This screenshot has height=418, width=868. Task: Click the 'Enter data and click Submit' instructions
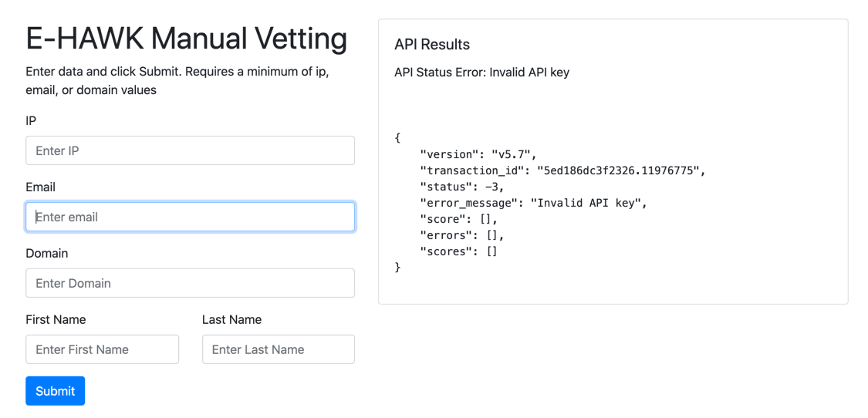click(x=177, y=81)
